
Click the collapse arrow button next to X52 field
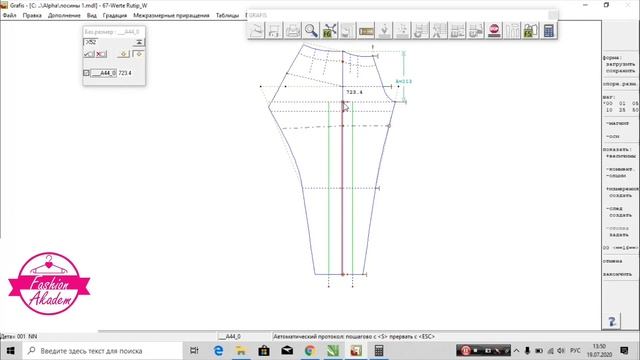click(x=139, y=42)
